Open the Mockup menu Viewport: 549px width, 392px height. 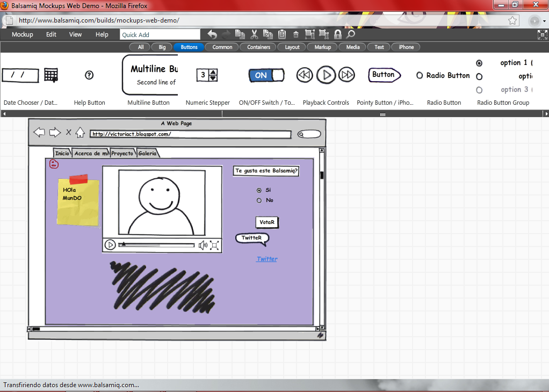(22, 34)
